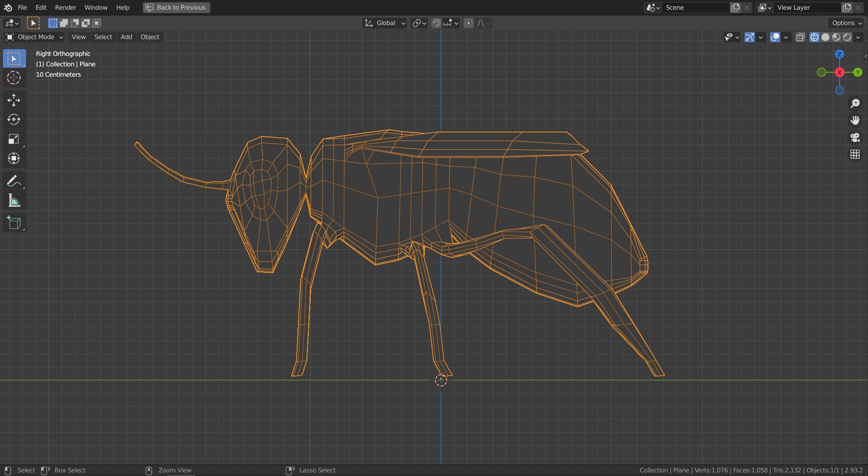Screen dimensions: 868x476
Task: Open proportional editing falloff dropdown
Action: (x=483, y=23)
